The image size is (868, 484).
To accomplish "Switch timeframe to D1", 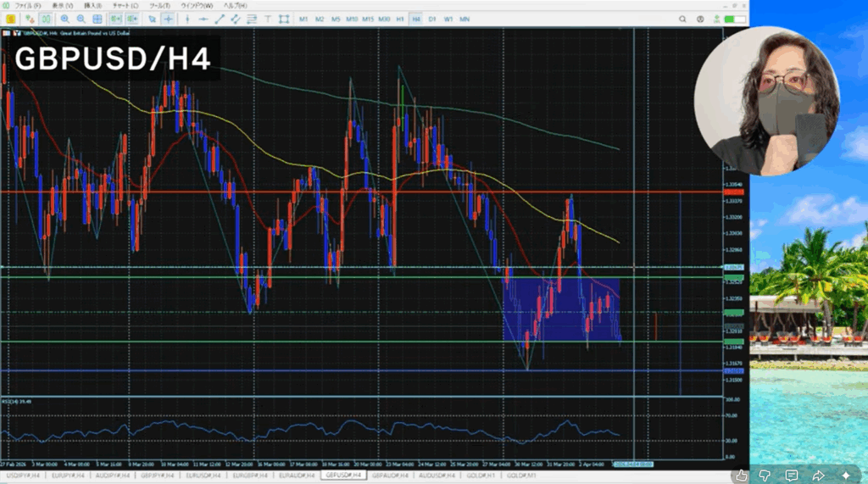I will [432, 18].
